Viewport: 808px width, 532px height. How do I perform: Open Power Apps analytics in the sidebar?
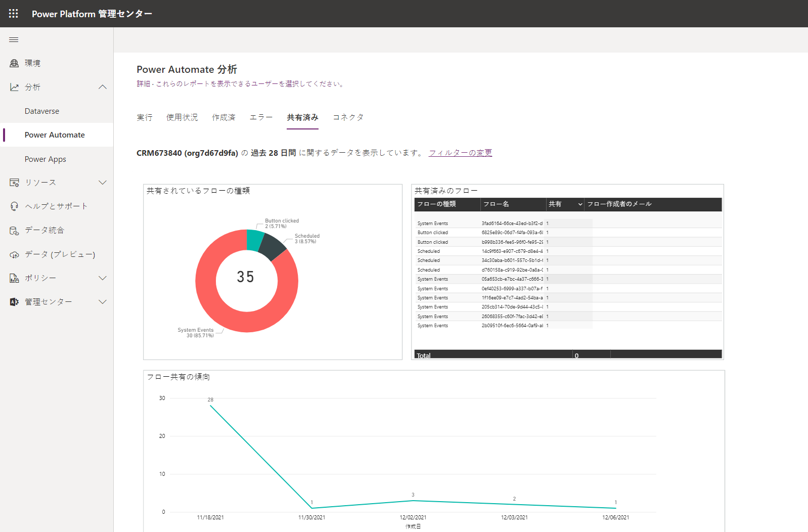click(x=46, y=159)
